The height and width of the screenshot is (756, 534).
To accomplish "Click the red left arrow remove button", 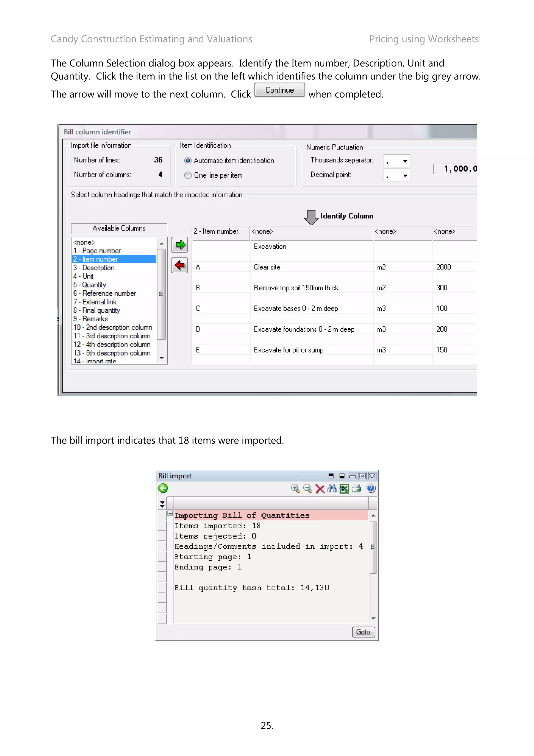I will pos(180,265).
